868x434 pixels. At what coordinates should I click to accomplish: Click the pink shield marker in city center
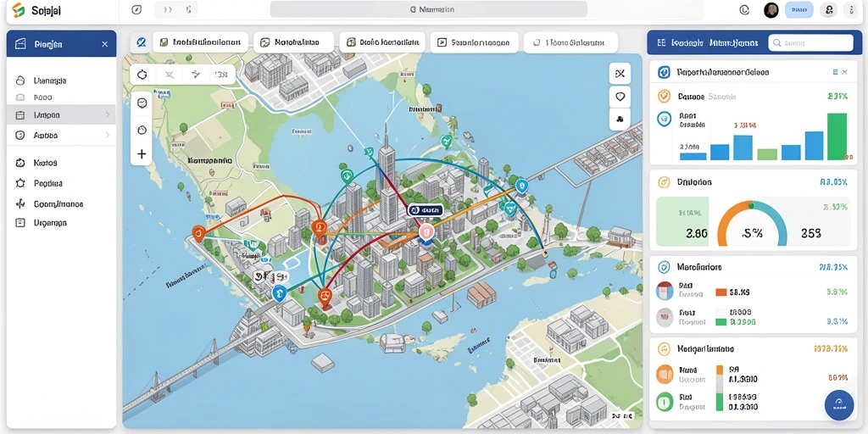[x=426, y=232]
